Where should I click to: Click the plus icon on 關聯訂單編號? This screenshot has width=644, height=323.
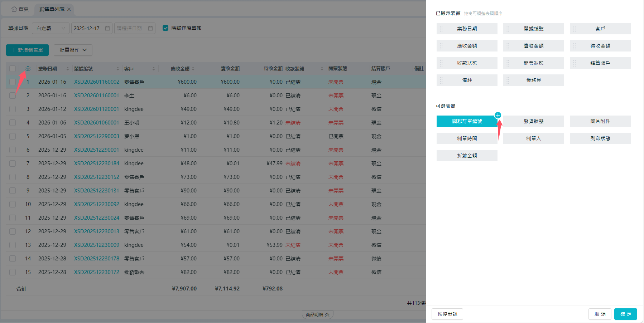498,115
